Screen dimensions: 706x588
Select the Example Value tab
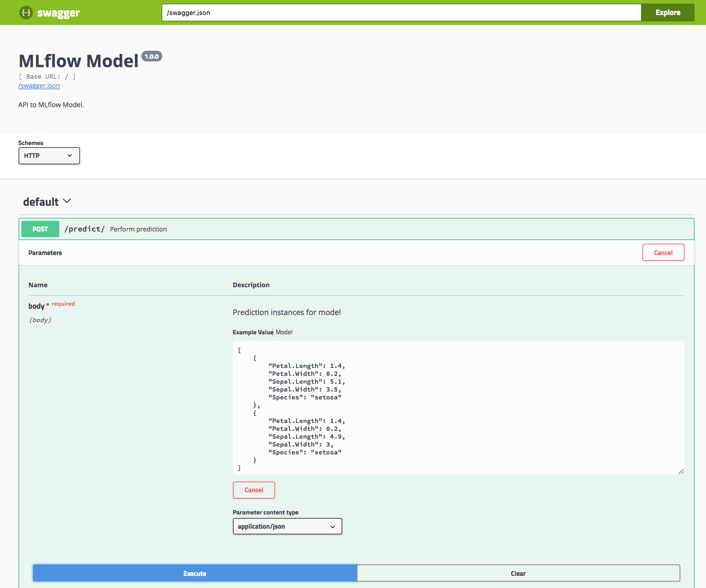pos(253,332)
